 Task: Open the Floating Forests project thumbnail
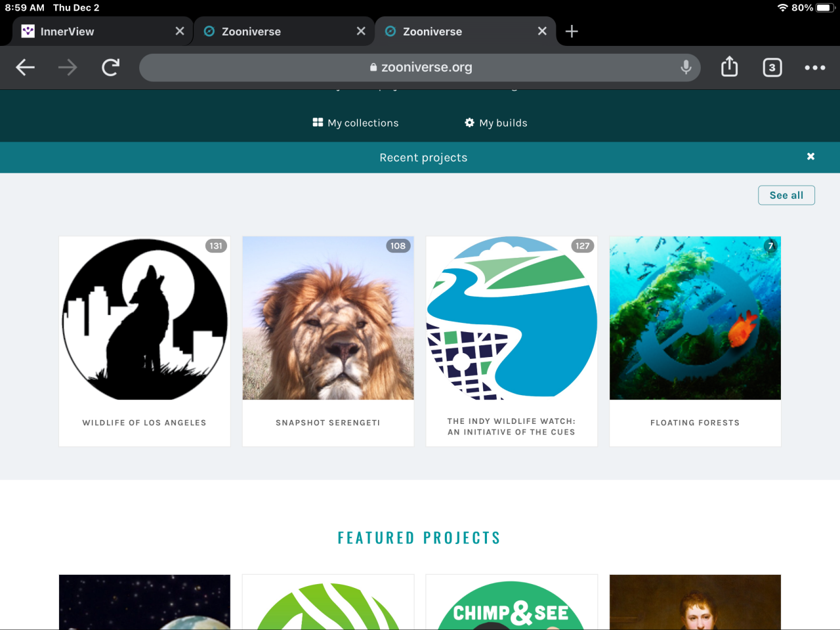[x=695, y=318]
